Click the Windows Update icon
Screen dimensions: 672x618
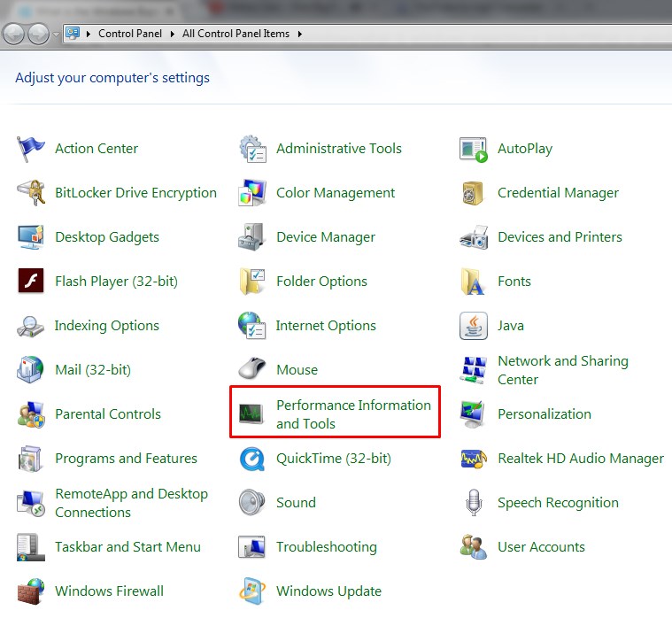(x=252, y=591)
